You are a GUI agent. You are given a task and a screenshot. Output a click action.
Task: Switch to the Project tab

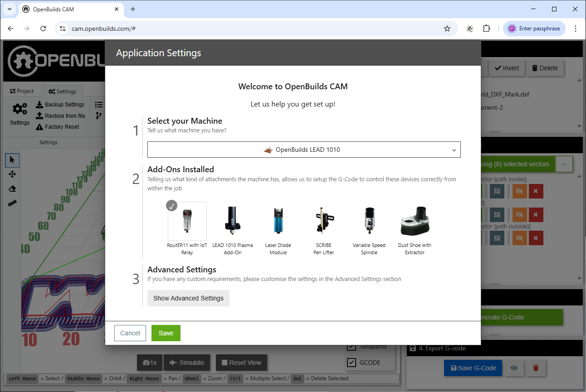(22, 91)
